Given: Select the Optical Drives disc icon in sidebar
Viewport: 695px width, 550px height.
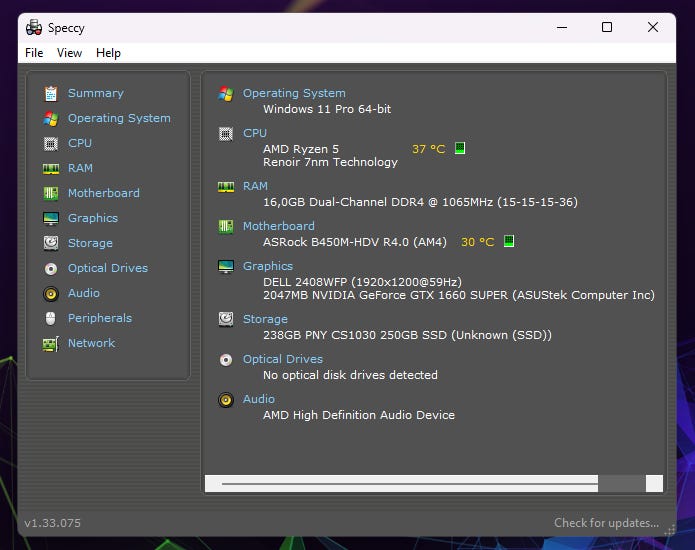Looking at the screenshot, I should coord(50,268).
